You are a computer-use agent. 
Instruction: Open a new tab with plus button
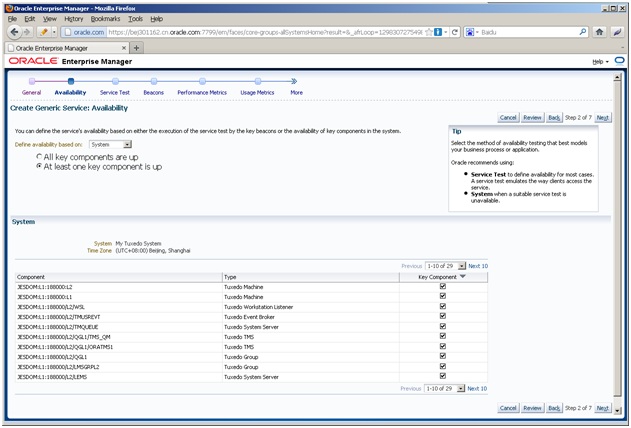coord(136,48)
